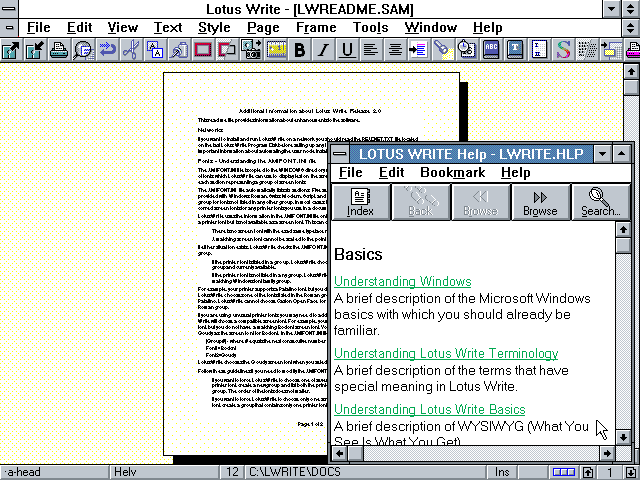
Task: Open the Understanding Lotus Write Terminology link
Action: 446,353
